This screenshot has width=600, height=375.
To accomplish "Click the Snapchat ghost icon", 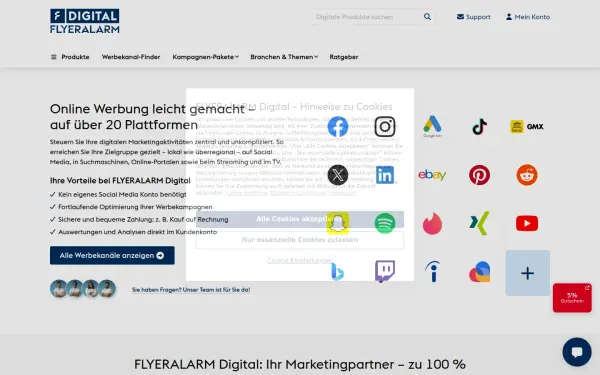I will tap(338, 223).
